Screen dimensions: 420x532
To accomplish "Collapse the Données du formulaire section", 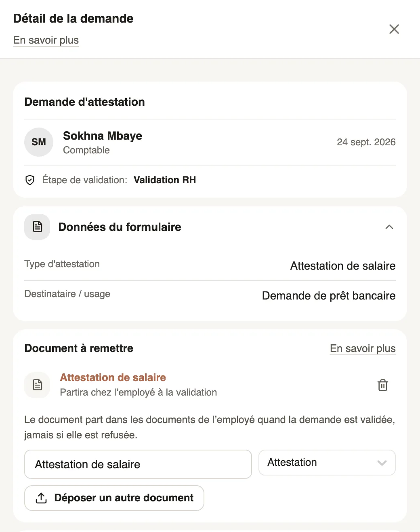I will (389, 227).
